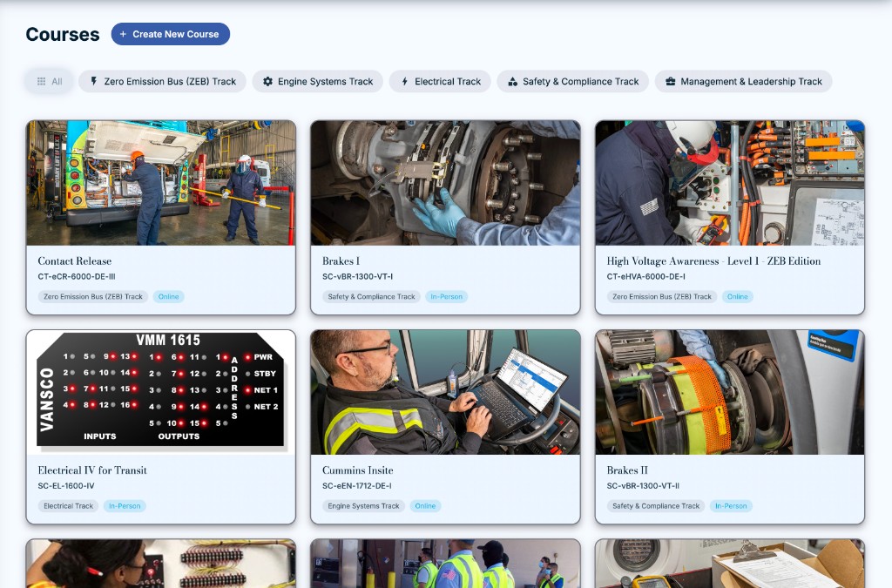Click Safety & Compliance tag on Brakes I

pyautogui.click(x=371, y=297)
